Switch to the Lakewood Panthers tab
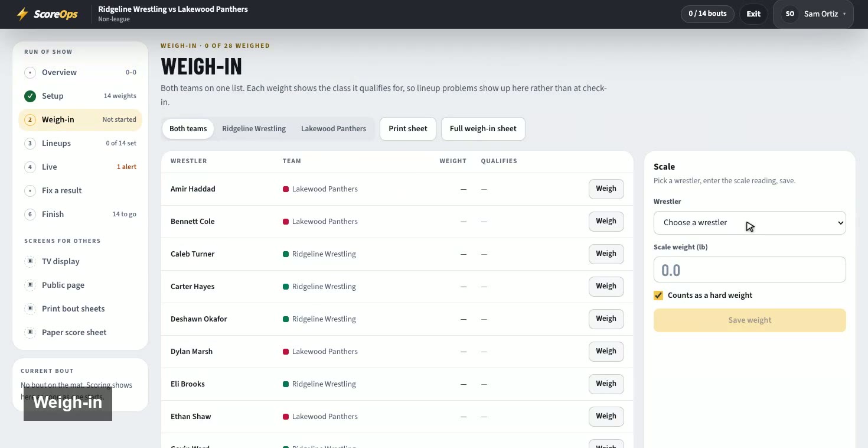 [334, 129]
